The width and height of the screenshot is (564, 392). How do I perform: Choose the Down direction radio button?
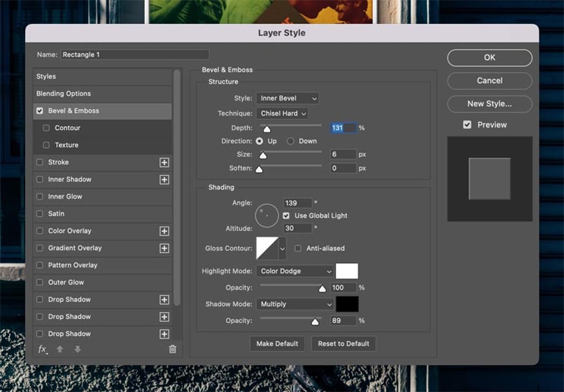point(290,141)
